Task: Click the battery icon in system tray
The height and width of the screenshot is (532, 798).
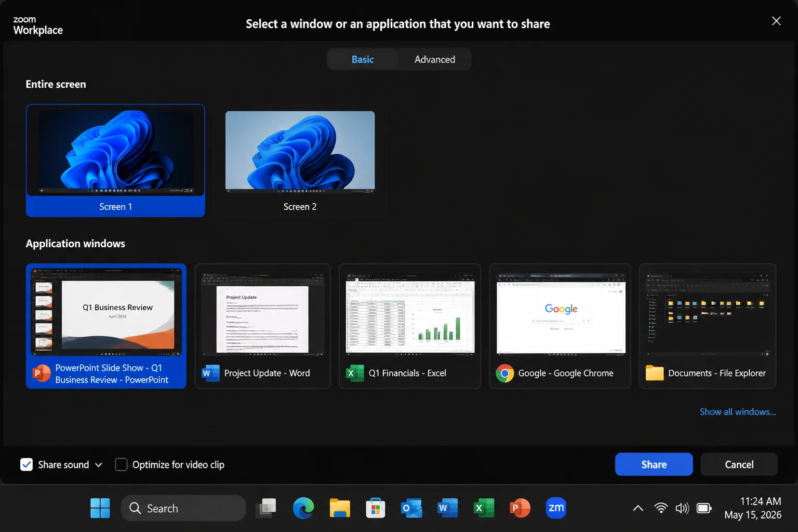Action: pos(704,508)
